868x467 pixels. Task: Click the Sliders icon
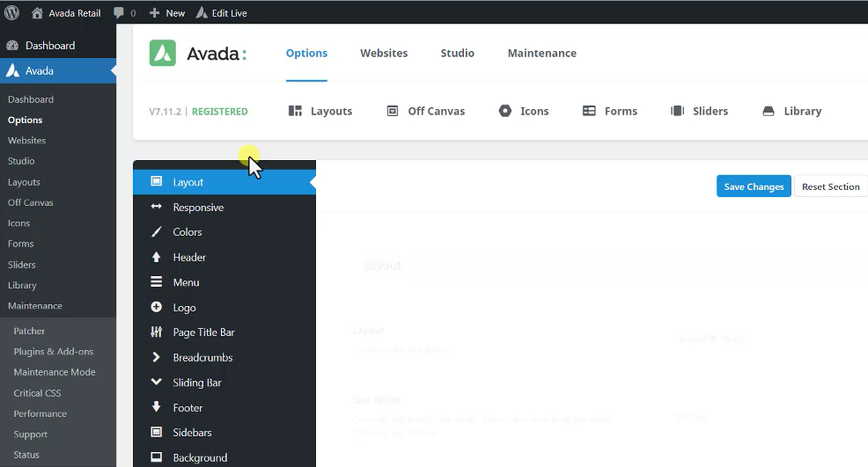pyautogui.click(x=677, y=111)
